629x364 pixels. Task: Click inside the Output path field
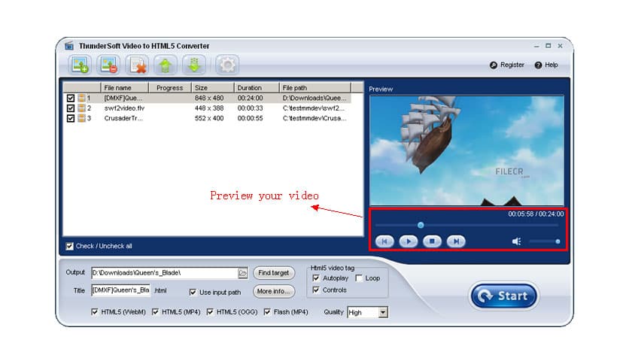[x=165, y=273]
